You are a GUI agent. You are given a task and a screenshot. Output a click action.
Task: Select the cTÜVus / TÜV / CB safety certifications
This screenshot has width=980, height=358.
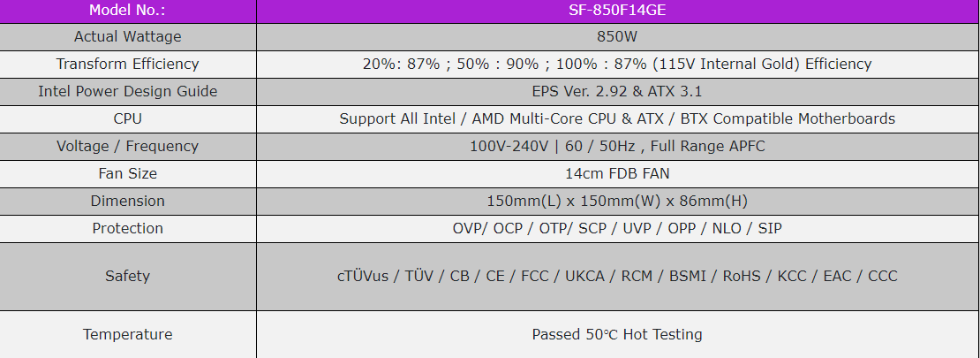click(617, 276)
